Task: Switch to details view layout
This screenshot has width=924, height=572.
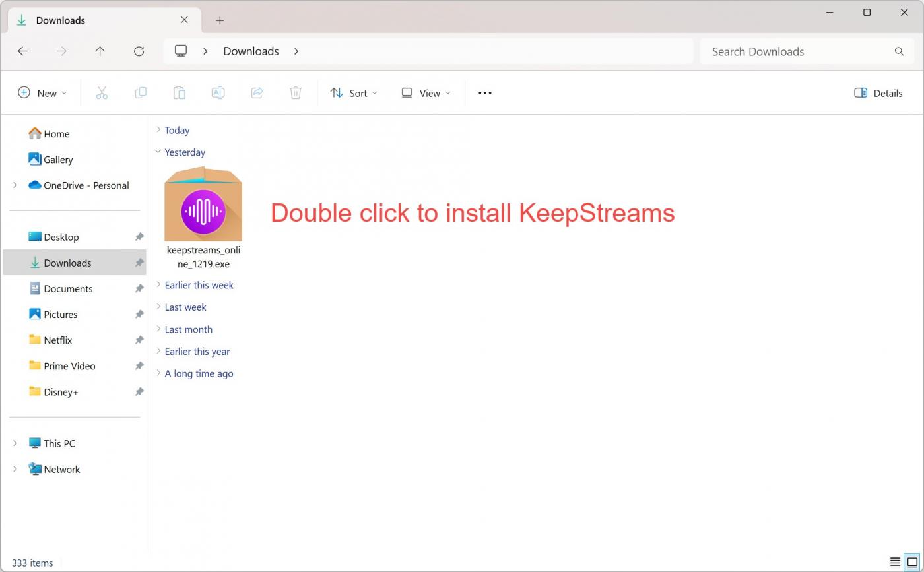Action: [896, 562]
